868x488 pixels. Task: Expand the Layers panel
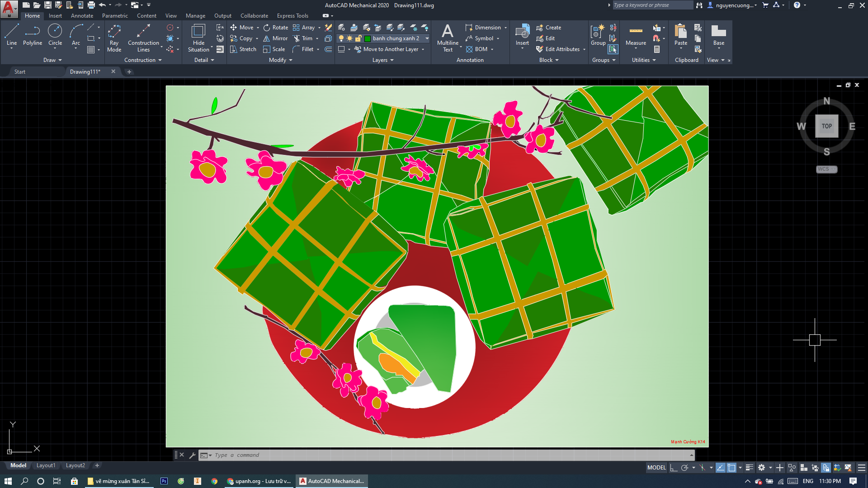383,60
